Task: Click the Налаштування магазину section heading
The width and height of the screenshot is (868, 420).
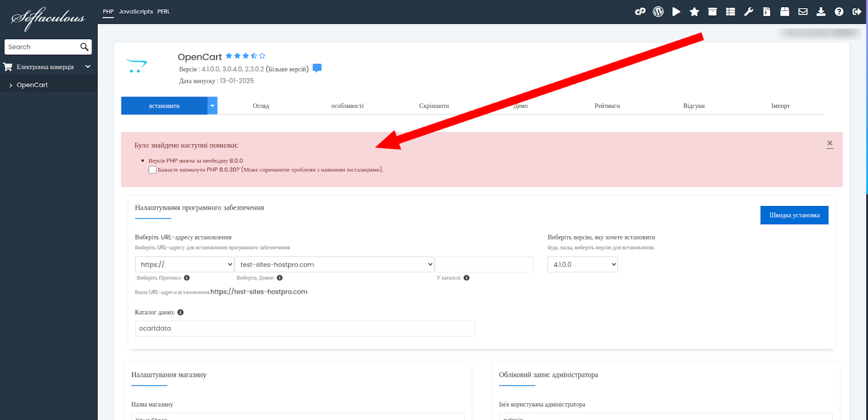Action: coord(169,374)
